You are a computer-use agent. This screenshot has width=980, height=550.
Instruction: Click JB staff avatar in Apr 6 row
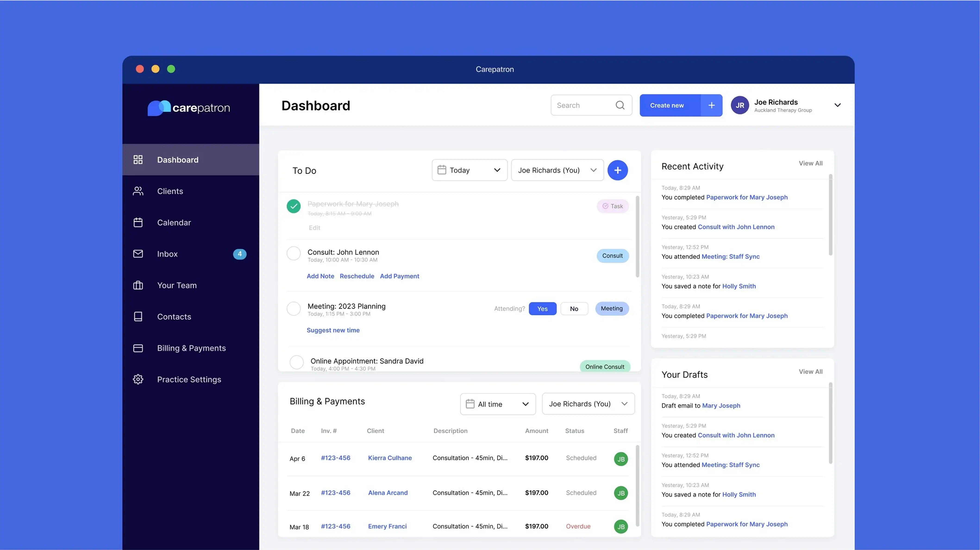click(621, 459)
